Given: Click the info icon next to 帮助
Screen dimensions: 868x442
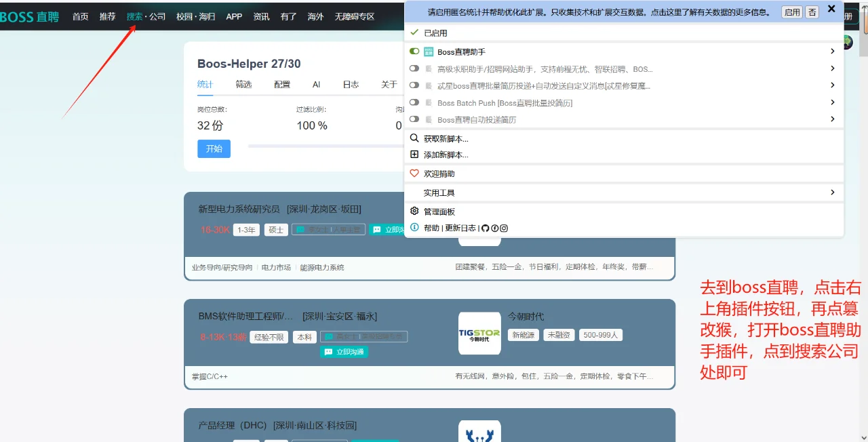Looking at the screenshot, I should pos(414,228).
